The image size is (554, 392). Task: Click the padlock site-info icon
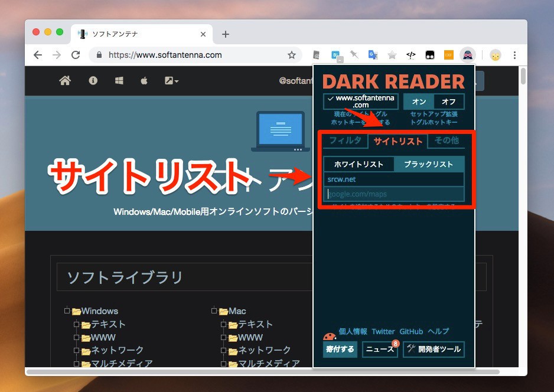tap(99, 55)
